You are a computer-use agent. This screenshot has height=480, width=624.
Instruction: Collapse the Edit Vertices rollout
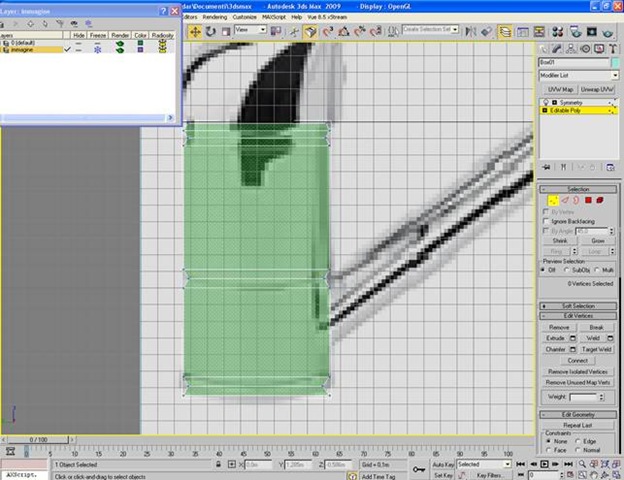click(x=578, y=317)
